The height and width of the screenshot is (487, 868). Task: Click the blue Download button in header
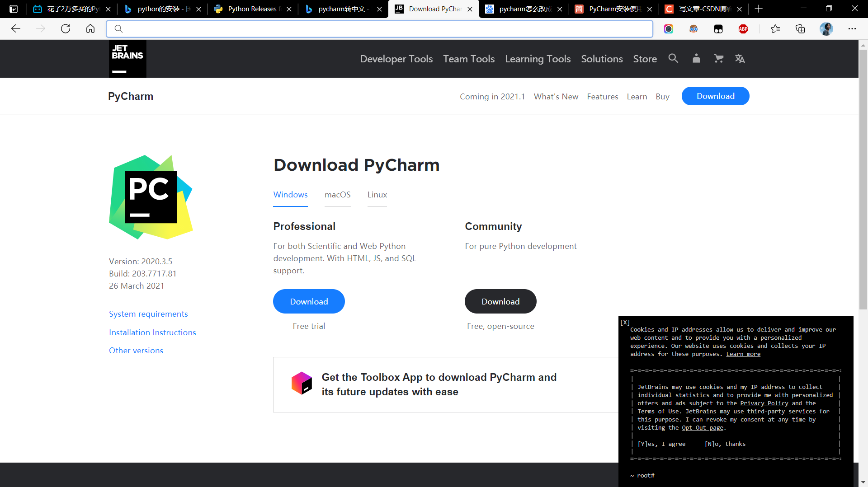pyautogui.click(x=715, y=96)
